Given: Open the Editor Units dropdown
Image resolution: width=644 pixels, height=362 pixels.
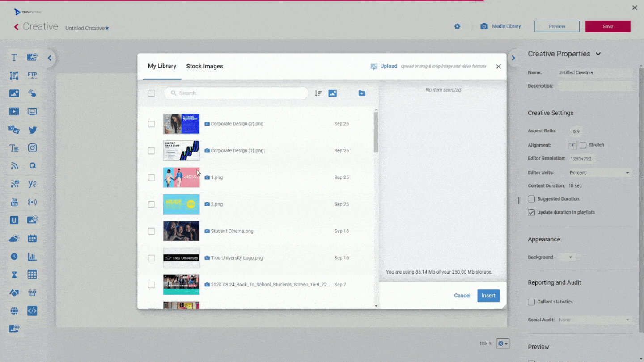Looking at the screenshot, I should (599, 173).
